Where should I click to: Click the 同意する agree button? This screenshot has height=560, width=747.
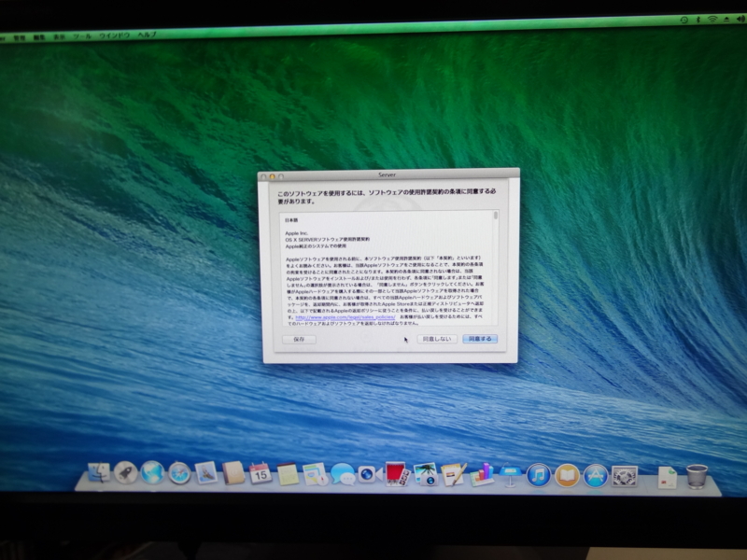point(480,339)
